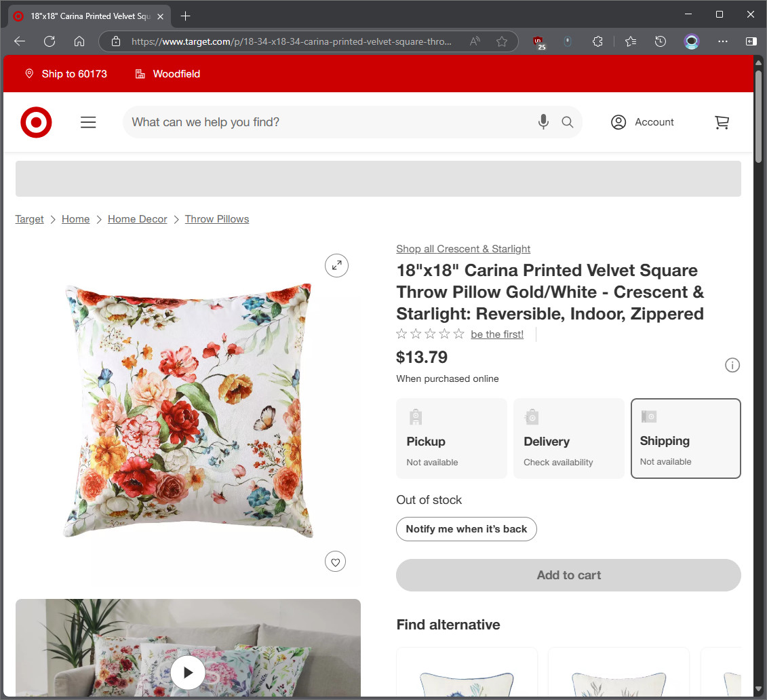Submit search with magnifier icon
767x700 pixels.
tap(568, 122)
